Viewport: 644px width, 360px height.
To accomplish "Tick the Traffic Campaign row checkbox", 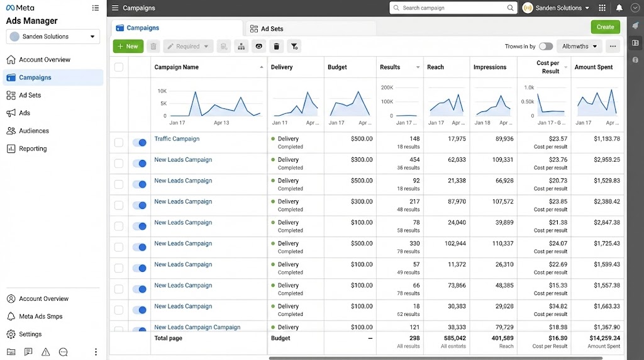I will 119,143.
